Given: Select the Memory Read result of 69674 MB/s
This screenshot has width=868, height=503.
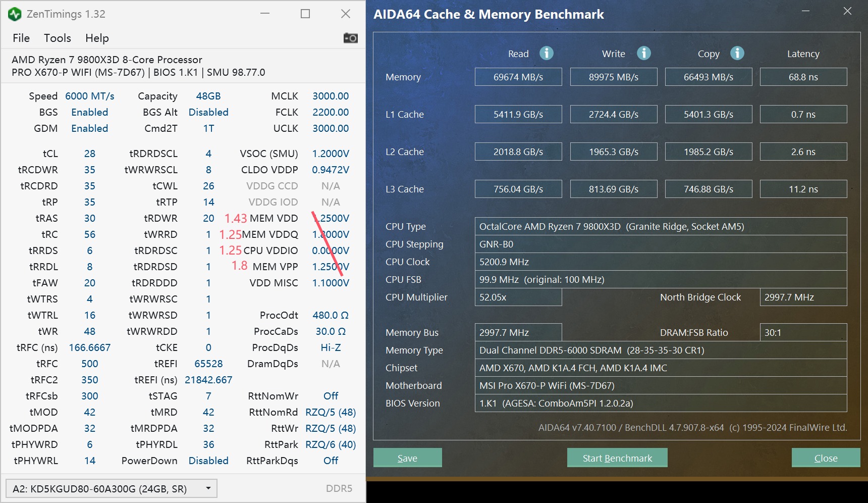Looking at the screenshot, I should coord(518,77).
